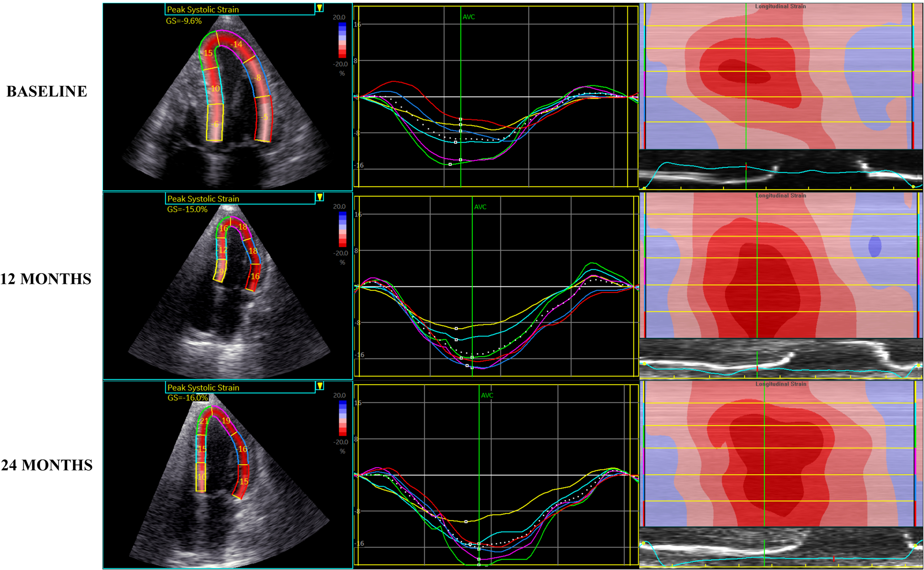Image resolution: width=924 pixels, height=570 pixels.
Task: Select the -14 apical segment in baseline view
Action: pos(236,45)
